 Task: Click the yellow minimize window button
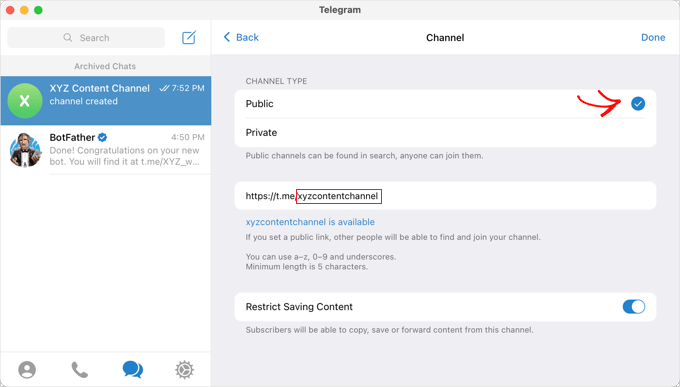[24, 10]
